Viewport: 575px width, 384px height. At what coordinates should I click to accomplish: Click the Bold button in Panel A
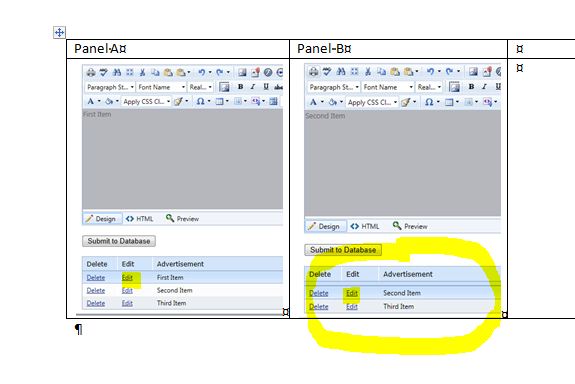[x=240, y=87]
